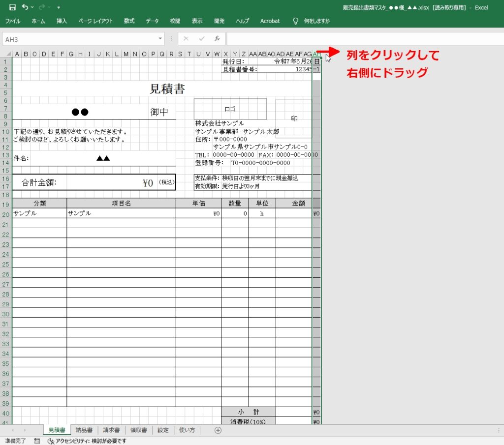The width and height of the screenshot is (504, 445).
Task: Select column AH header
Action: (x=316, y=54)
